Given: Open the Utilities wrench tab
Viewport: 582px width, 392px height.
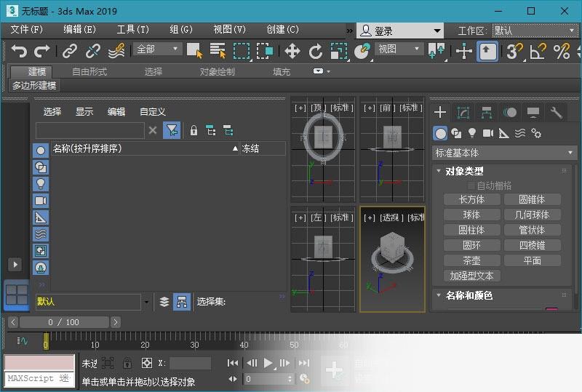Looking at the screenshot, I should tap(557, 112).
